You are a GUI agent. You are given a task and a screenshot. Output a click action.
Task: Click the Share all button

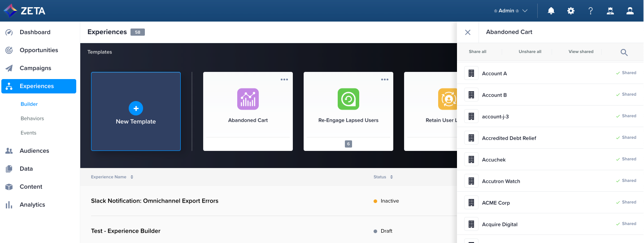click(478, 52)
